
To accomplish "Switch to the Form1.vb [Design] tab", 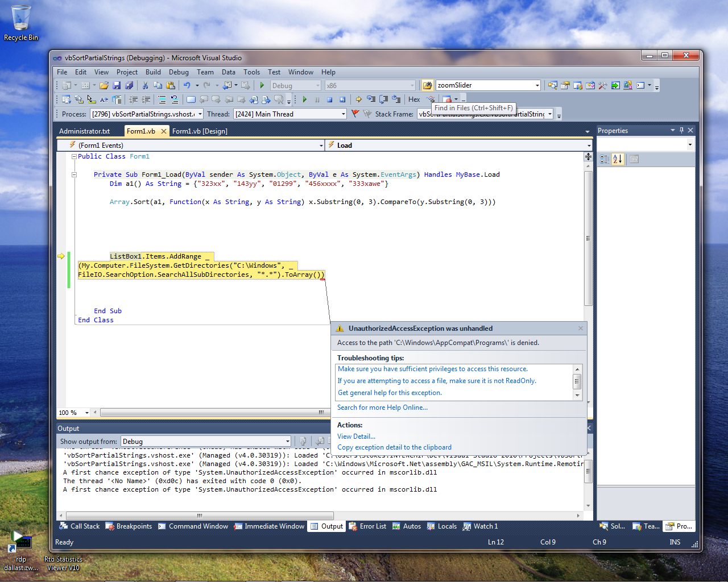I will (200, 131).
